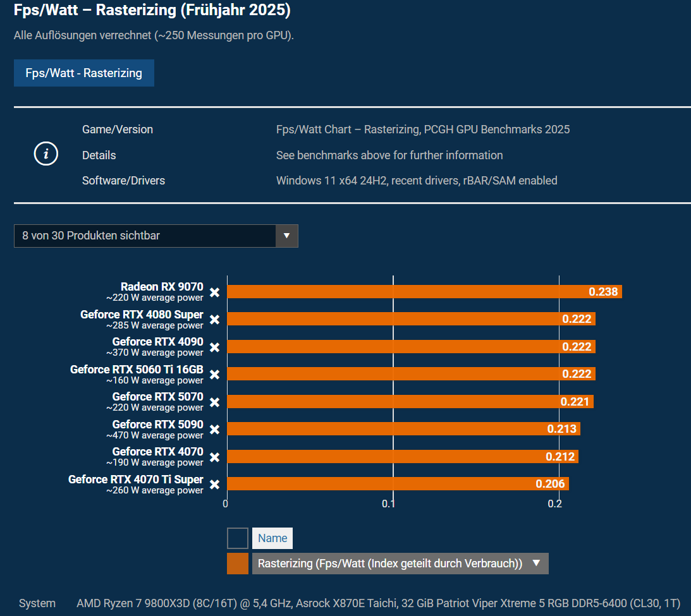Click the 'Fps/Watt – Rasterizing (Frühjahr 2025)' heading
This screenshot has width=691, height=616.
pyautogui.click(x=152, y=10)
